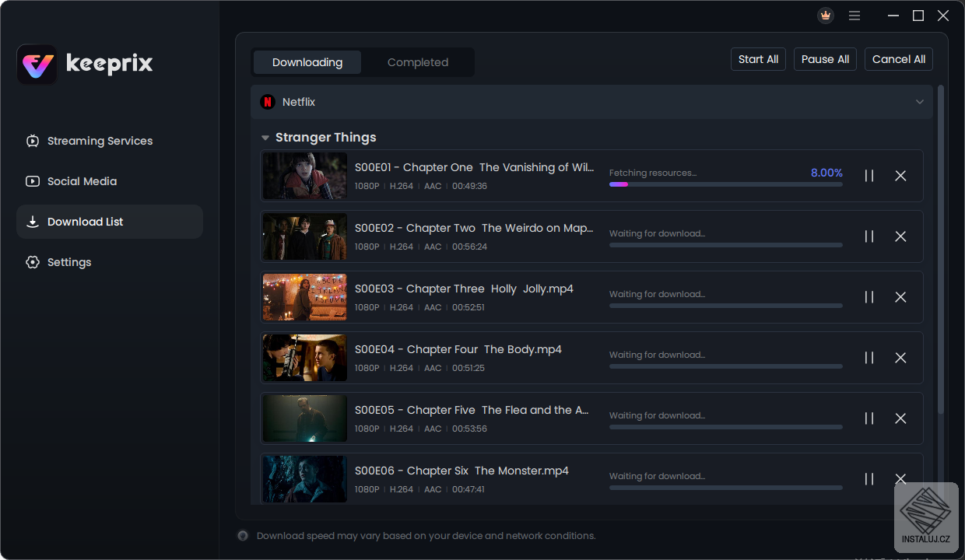The image size is (965, 560).
Task: Pause the S00E02 Chapter Two download
Action: (x=869, y=236)
